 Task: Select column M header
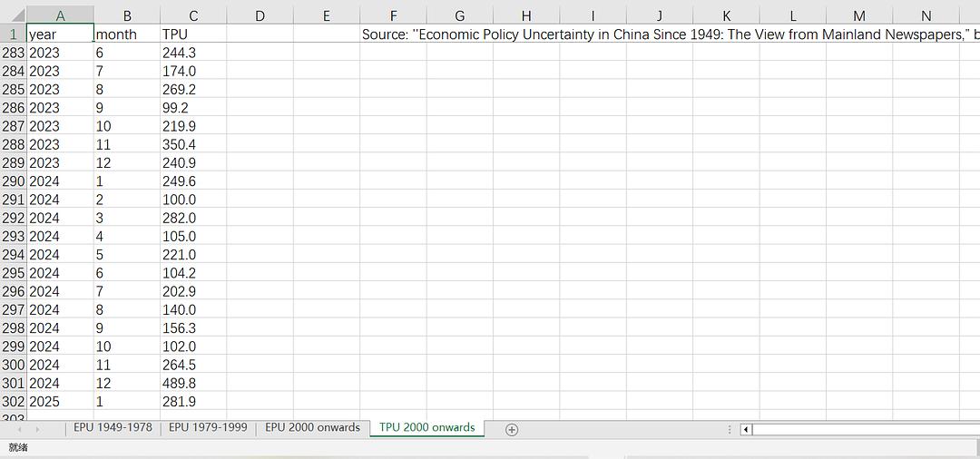[x=859, y=16]
